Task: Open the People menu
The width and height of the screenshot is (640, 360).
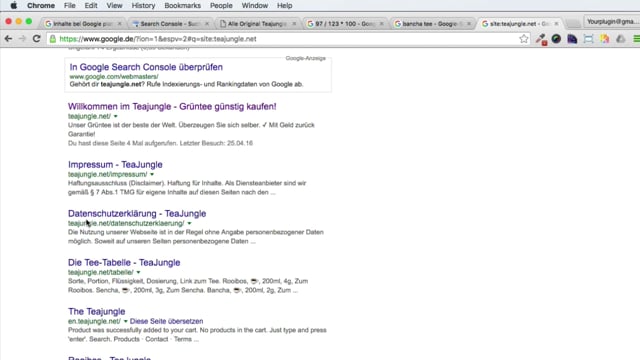Action: tap(221, 6)
